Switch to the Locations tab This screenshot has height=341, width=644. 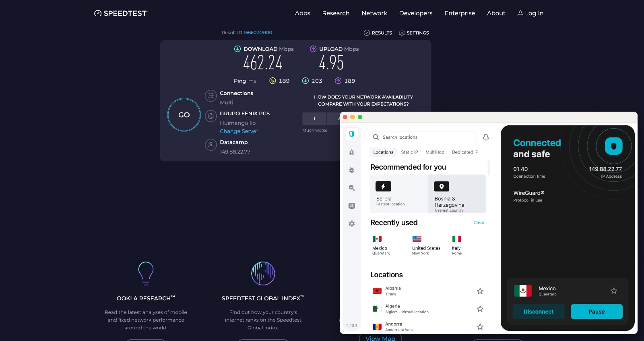coord(383,152)
